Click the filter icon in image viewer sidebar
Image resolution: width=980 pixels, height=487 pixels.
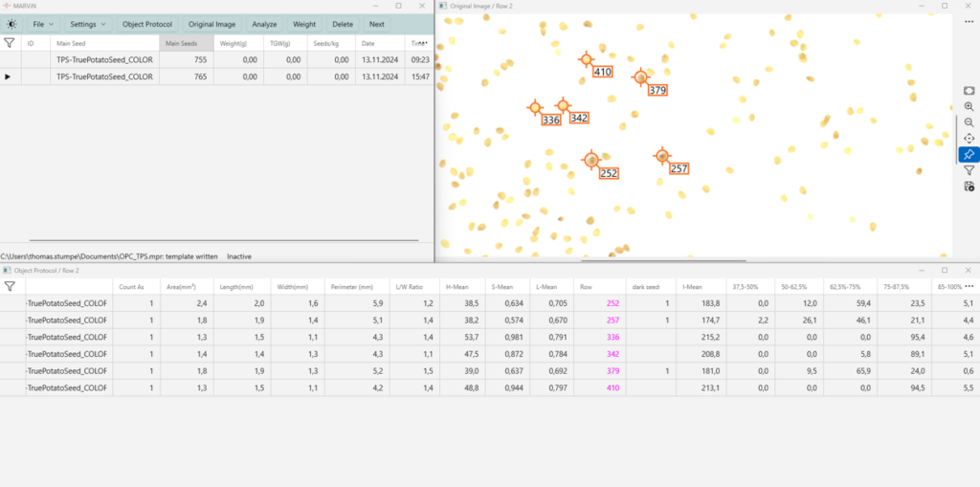(x=969, y=170)
